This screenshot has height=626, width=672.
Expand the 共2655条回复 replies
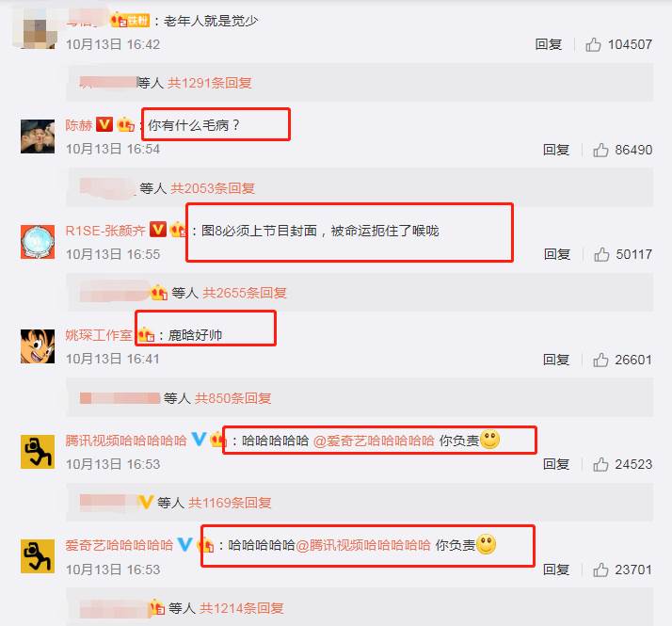[x=245, y=293]
